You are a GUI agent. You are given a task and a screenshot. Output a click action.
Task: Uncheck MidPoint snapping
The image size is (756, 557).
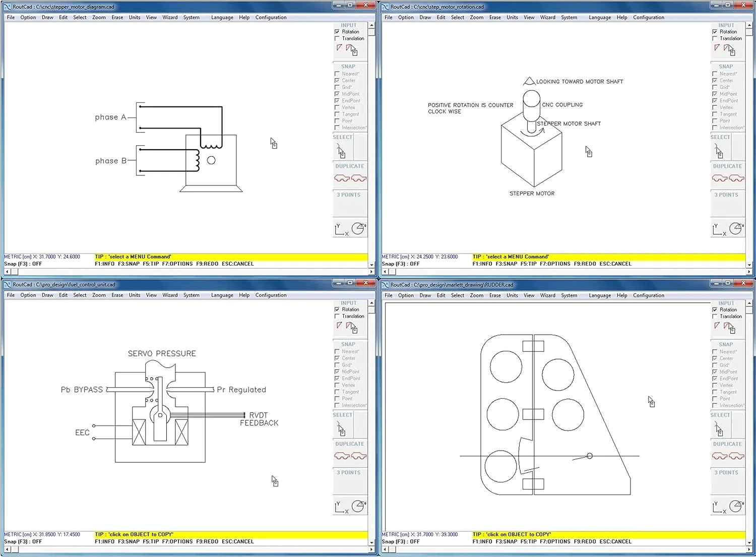coord(337,94)
